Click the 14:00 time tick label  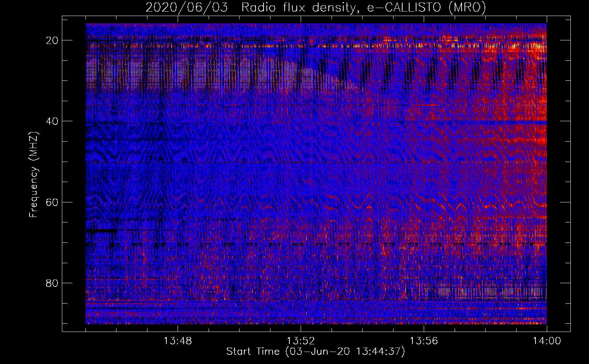(x=547, y=341)
